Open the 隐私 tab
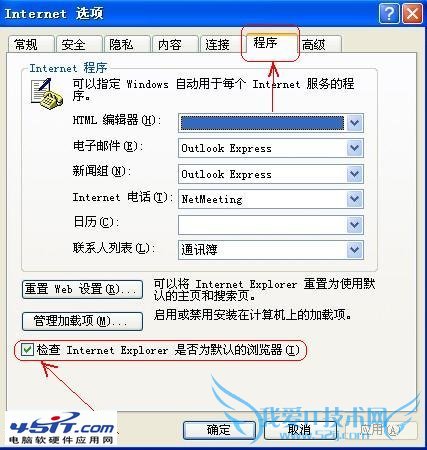427x450 pixels. pos(127,44)
